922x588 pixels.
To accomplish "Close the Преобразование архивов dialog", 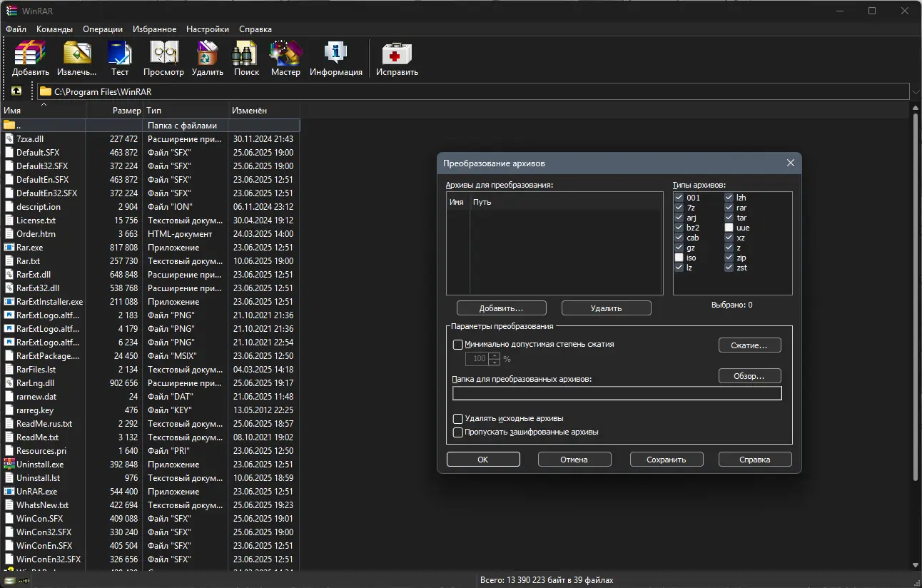I will click(x=791, y=163).
